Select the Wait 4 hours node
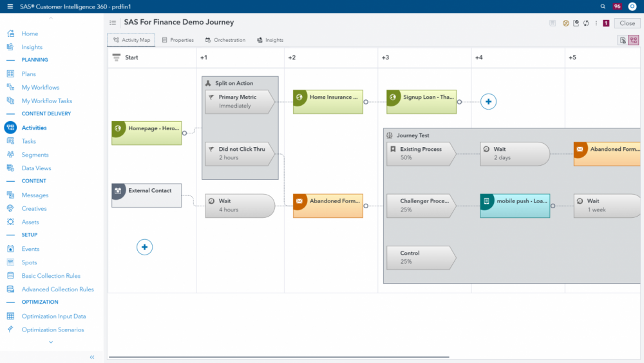Screen dimensions: 644x363 point(240,206)
